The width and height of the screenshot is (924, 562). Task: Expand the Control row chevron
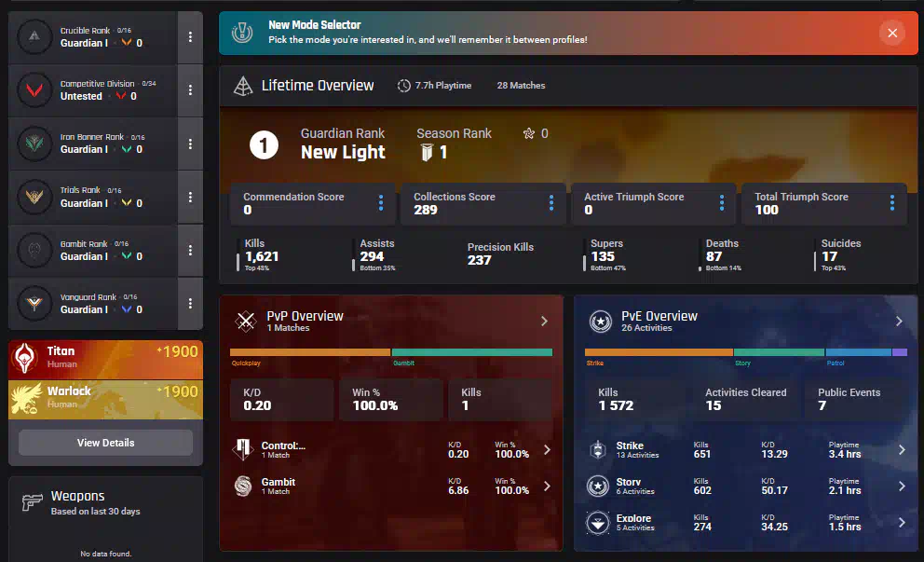pos(547,450)
